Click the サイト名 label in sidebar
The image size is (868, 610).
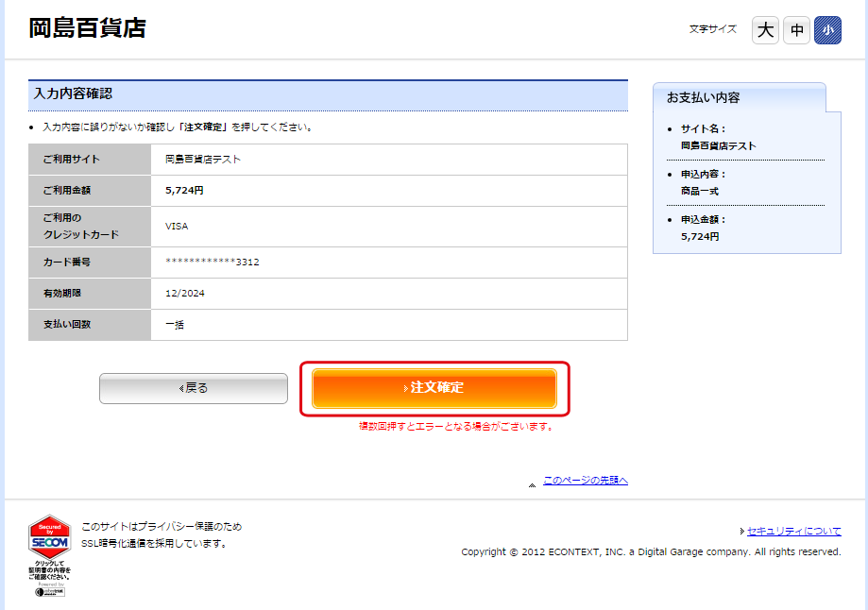[703, 129]
